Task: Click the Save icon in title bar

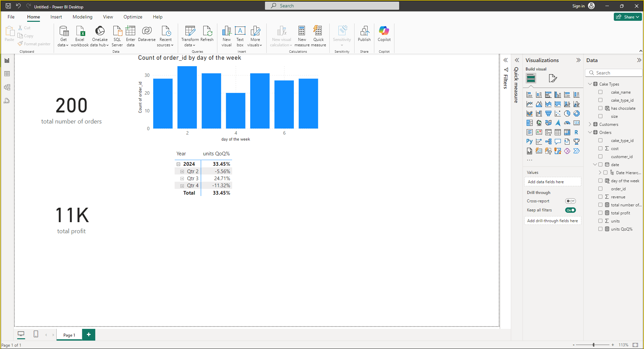Action: pyautogui.click(x=8, y=6)
